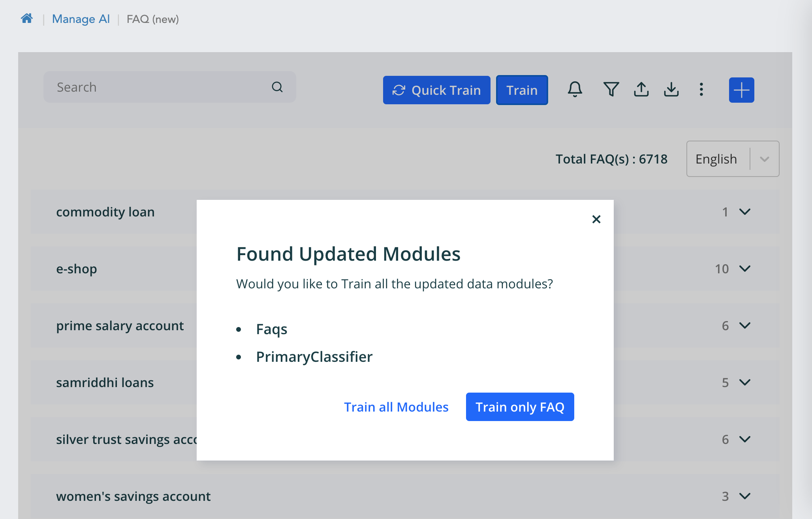This screenshot has height=519, width=812.
Task: Click Train all Modules link
Action: pos(396,406)
